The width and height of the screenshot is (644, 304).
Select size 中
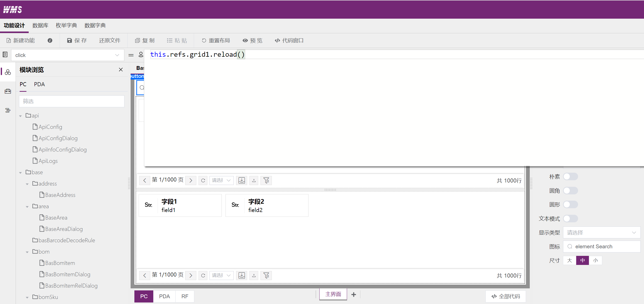582,260
